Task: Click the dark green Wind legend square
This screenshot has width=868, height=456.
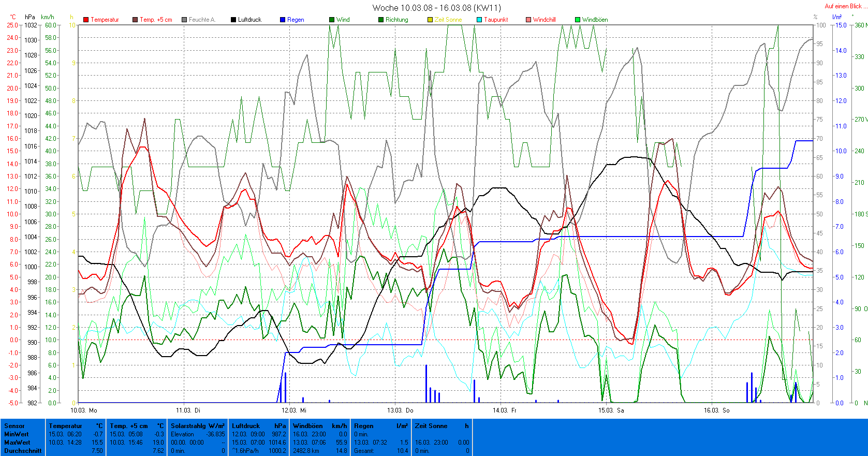Action: click(332, 20)
